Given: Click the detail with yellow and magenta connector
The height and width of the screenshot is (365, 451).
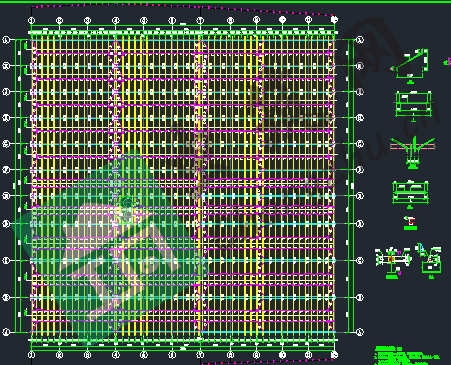Looking at the screenshot, I should point(393,262).
